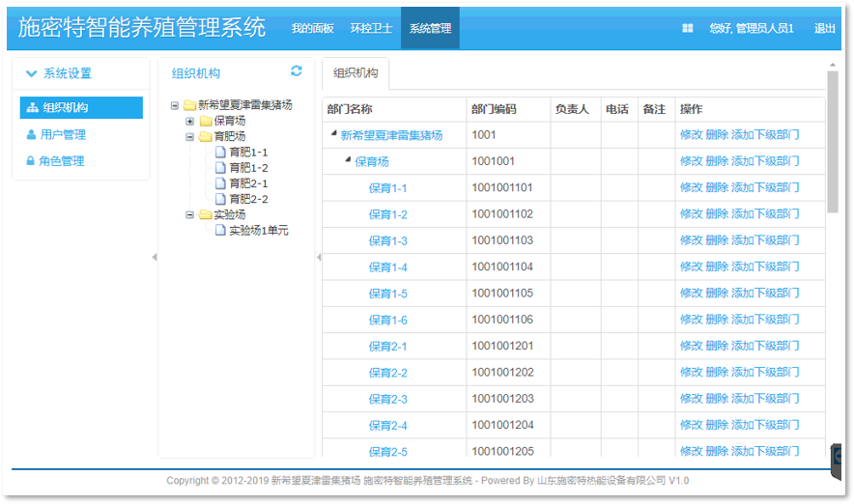
Task: Open 我的面板 in the top navigation
Action: click(313, 29)
